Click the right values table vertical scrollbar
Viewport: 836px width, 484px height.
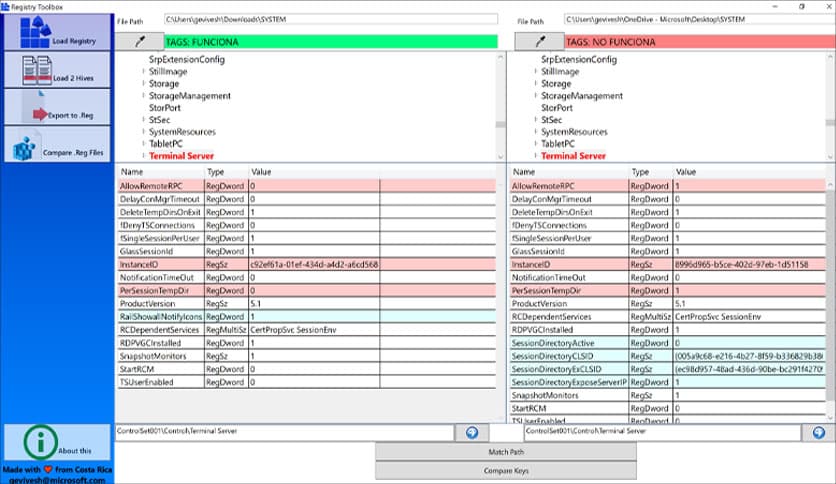pos(830,301)
